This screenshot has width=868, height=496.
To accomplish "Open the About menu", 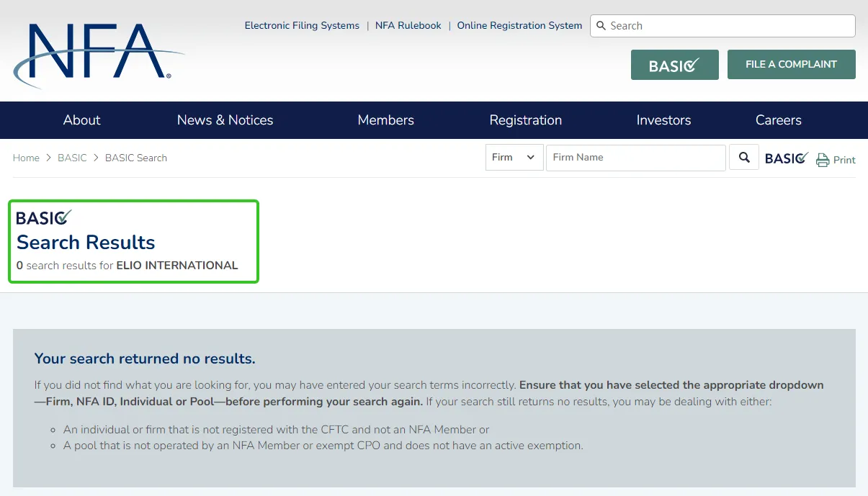I will point(81,120).
